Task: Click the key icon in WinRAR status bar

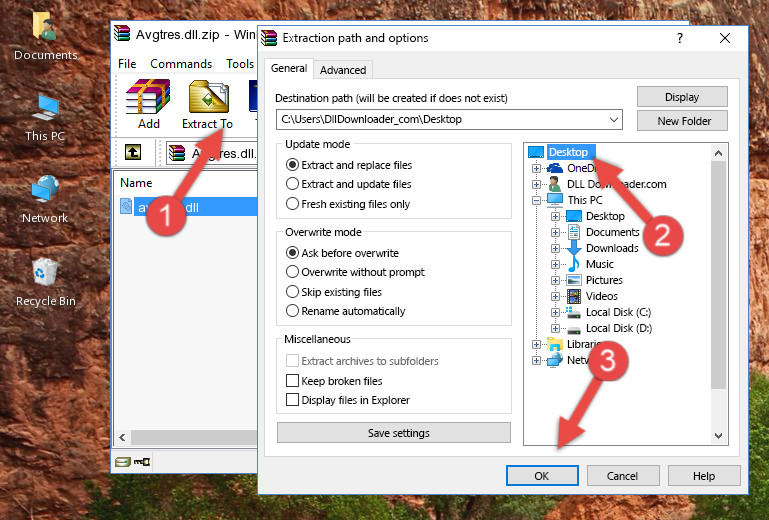Action: (142, 462)
